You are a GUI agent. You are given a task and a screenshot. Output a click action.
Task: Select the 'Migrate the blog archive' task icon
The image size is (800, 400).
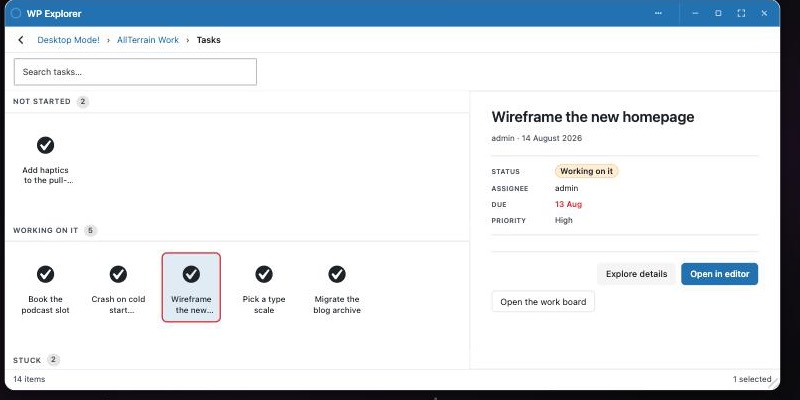coord(337,274)
